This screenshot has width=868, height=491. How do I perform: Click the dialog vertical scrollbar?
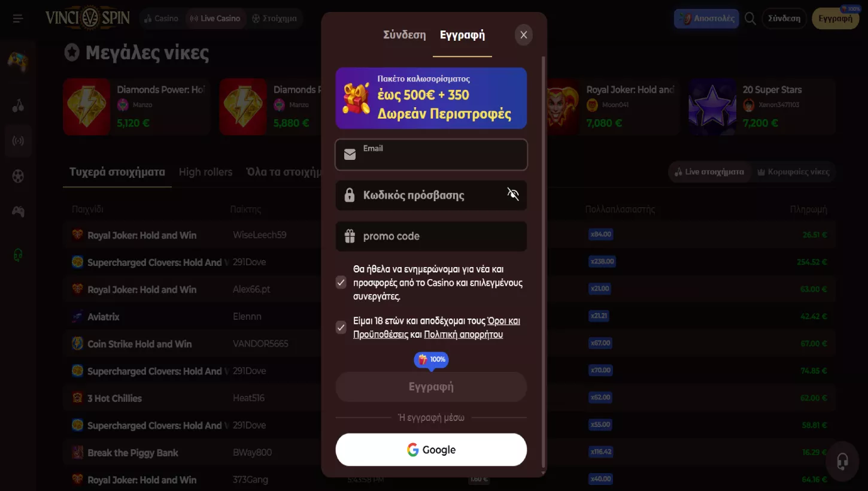click(x=544, y=262)
